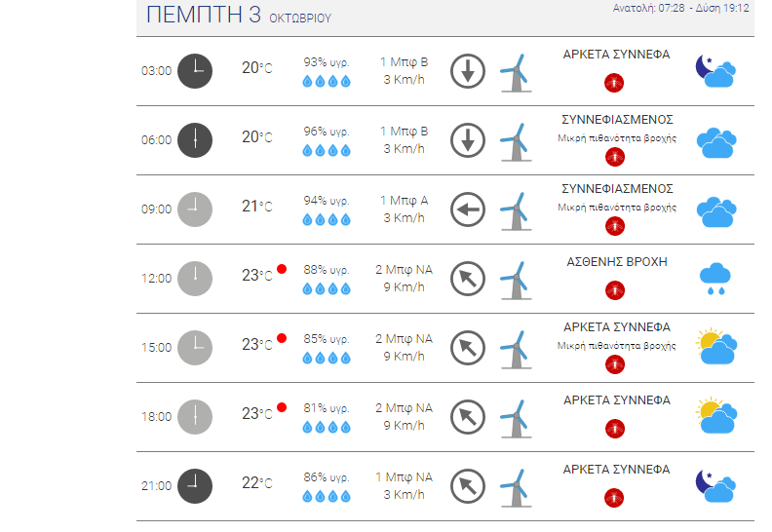This screenshot has height=532, width=772.
Task: Click the humidity droplets under 96% υγρ.
Action: click(x=327, y=150)
